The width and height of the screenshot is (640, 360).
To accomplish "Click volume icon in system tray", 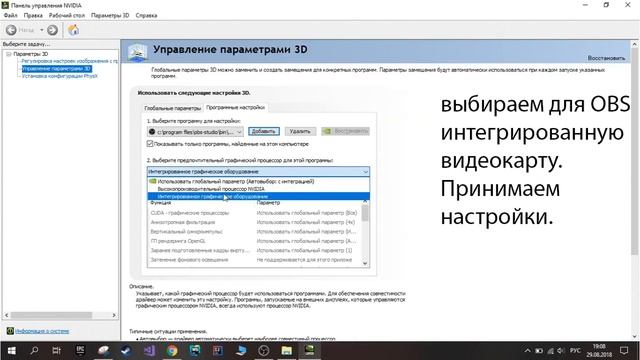I will coord(560,351).
